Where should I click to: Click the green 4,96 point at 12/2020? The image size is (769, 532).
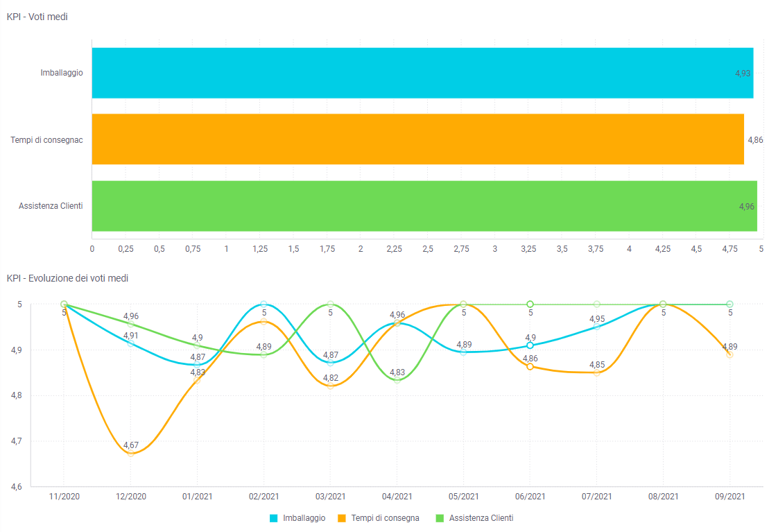130,324
